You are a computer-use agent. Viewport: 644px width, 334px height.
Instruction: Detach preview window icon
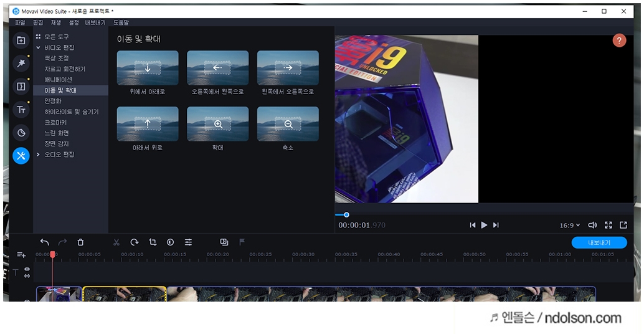[623, 225]
